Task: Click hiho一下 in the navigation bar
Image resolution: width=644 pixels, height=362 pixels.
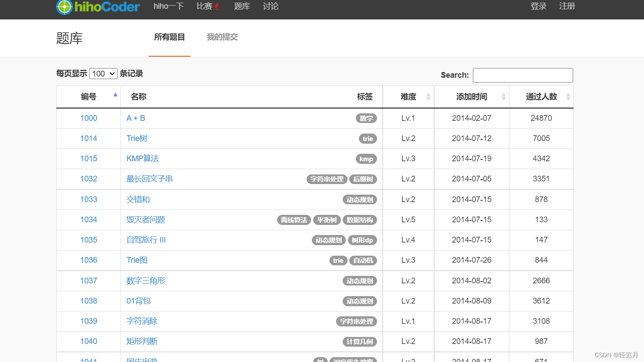Action: (168, 6)
